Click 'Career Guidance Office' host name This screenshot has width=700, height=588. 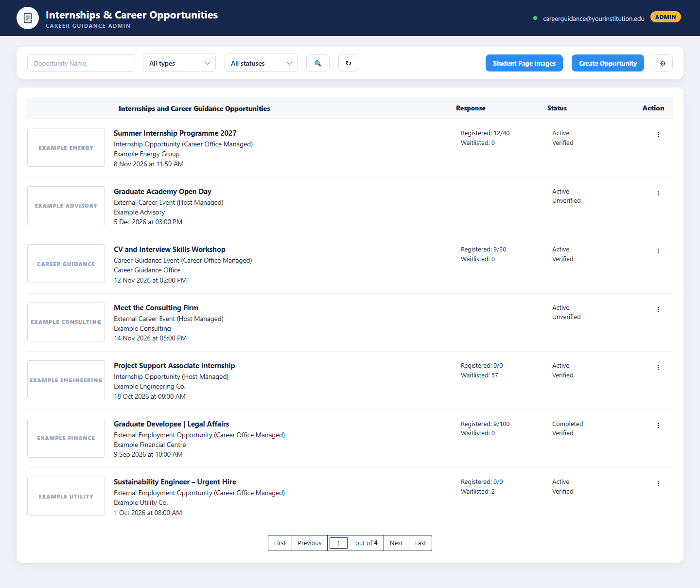147,270
